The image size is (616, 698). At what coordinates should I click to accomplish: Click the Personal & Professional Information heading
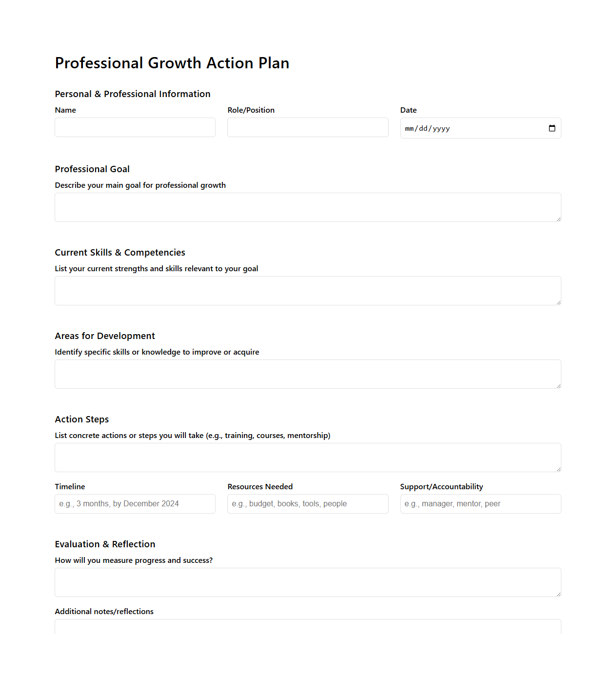(132, 94)
